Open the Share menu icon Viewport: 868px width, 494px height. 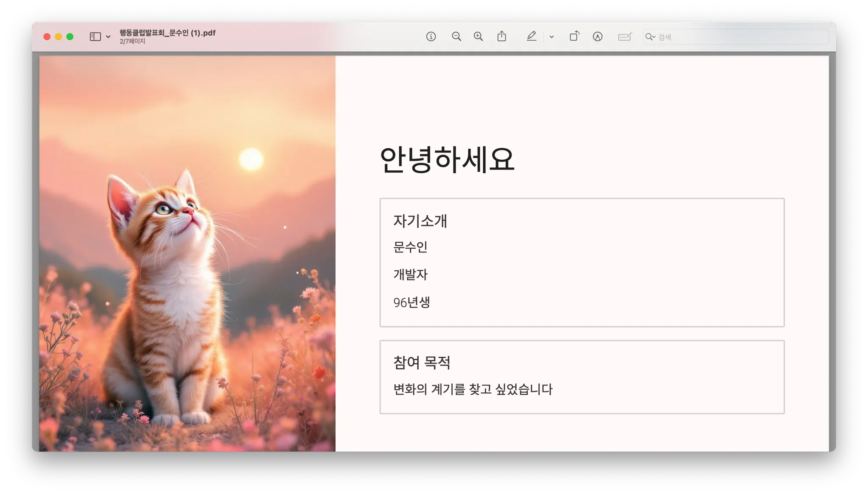(501, 36)
